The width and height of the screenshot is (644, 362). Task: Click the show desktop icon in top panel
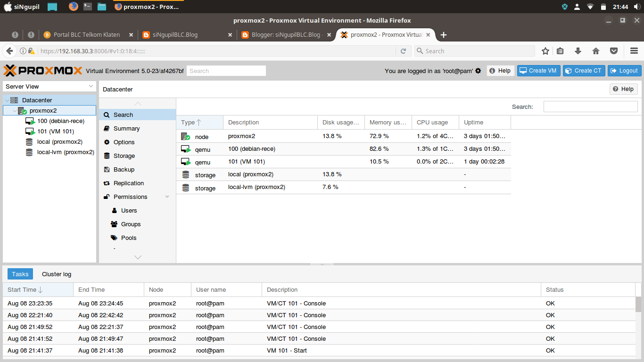pyautogui.click(x=52, y=7)
